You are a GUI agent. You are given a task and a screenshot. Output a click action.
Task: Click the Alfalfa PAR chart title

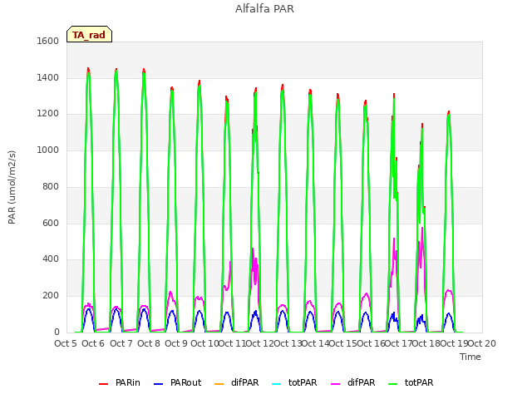pyautogui.click(x=264, y=9)
